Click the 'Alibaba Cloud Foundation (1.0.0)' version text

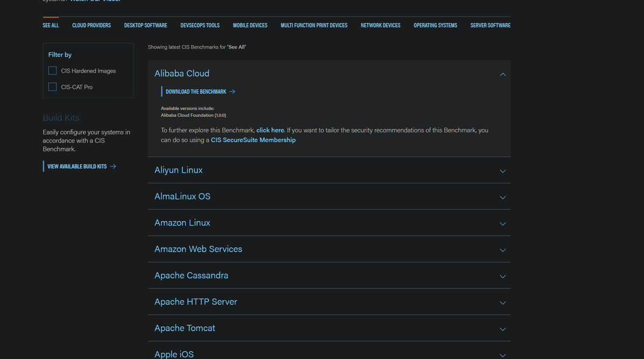point(194,115)
